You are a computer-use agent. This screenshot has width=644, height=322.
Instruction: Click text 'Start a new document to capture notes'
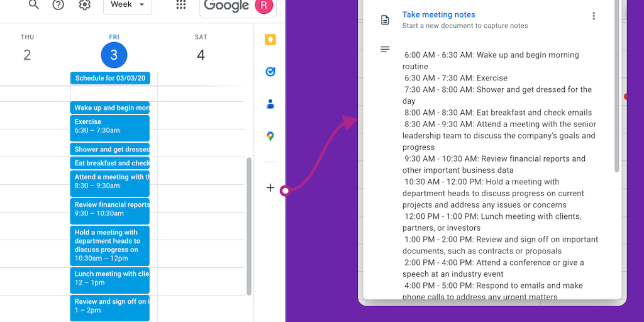click(465, 25)
